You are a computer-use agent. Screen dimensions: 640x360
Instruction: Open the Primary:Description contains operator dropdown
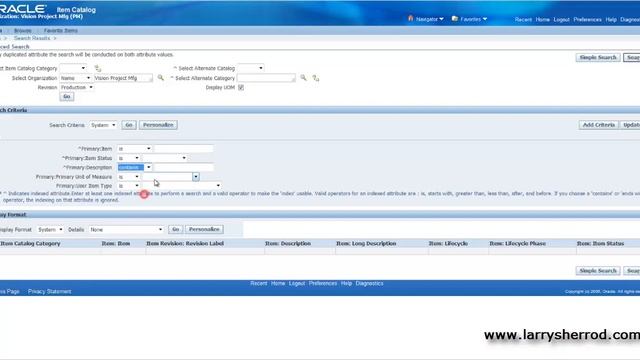tap(134, 167)
